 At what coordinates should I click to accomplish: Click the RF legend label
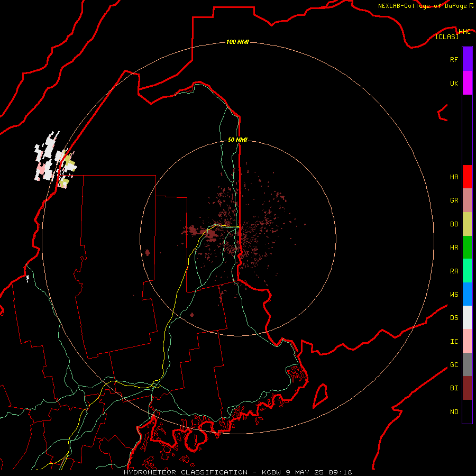coord(454,59)
